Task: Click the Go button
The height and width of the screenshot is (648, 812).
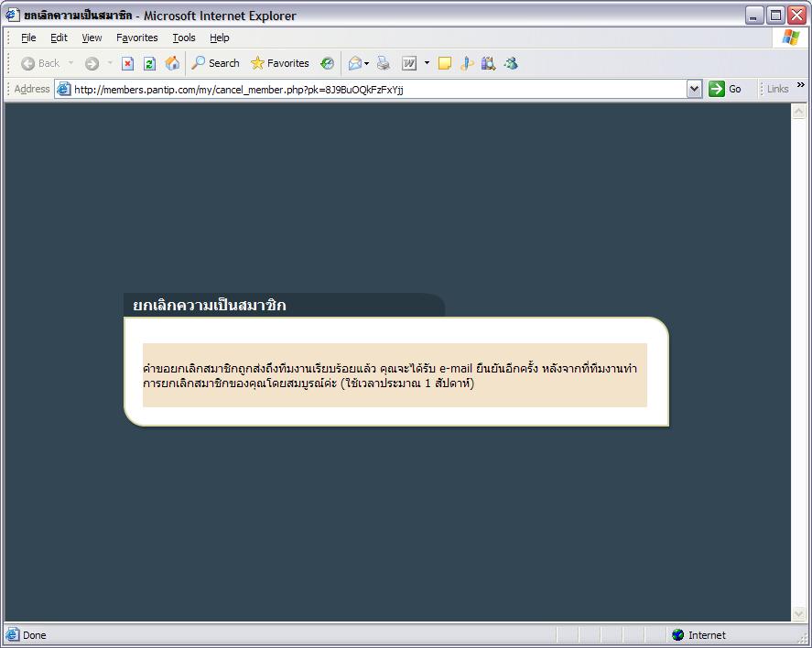Action: tap(725, 89)
